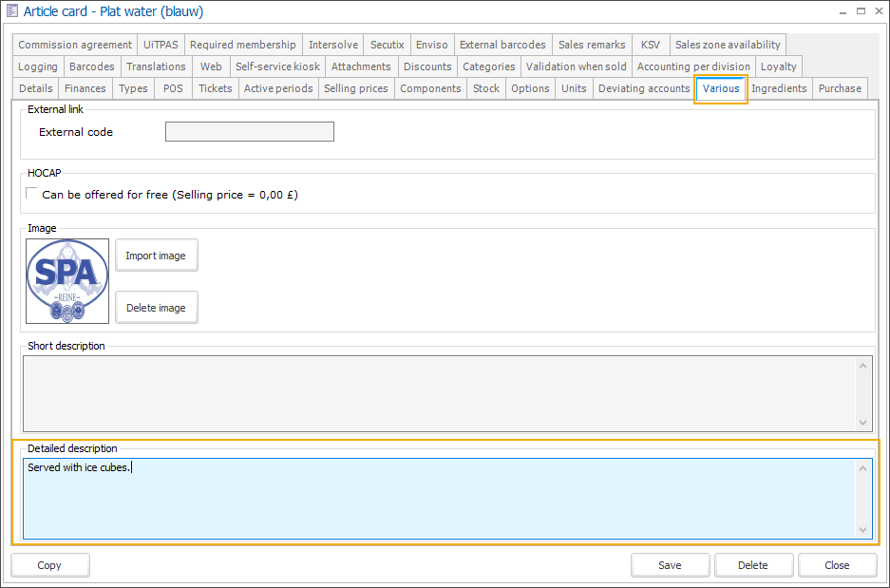Screen dimensions: 890x588
Task: Select the Self-service kiosk tab
Action: (x=277, y=66)
